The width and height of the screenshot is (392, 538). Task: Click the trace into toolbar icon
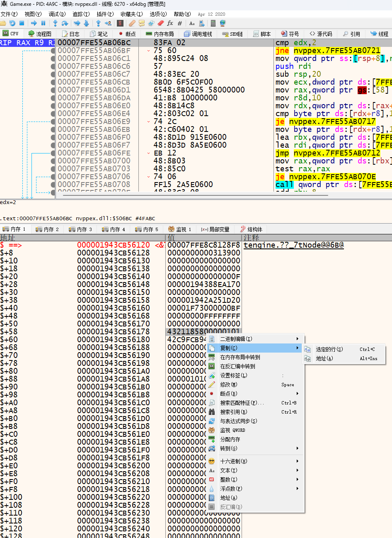point(77,23)
